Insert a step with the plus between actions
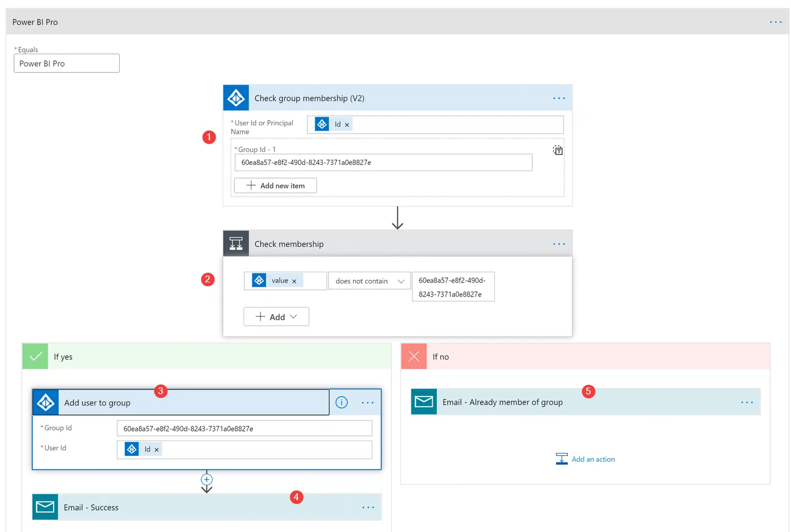The image size is (791, 532). pyautogui.click(x=207, y=479)
